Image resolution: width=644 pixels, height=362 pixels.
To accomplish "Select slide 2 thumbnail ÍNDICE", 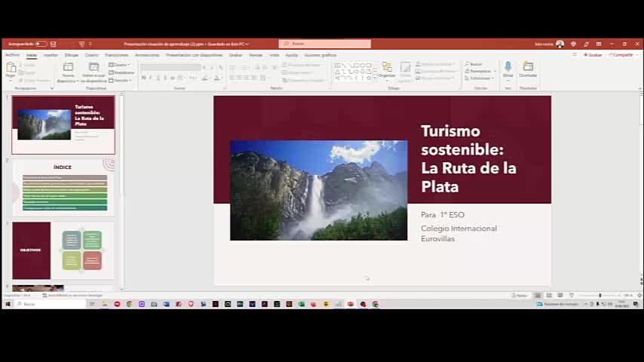I will point(63,188).
